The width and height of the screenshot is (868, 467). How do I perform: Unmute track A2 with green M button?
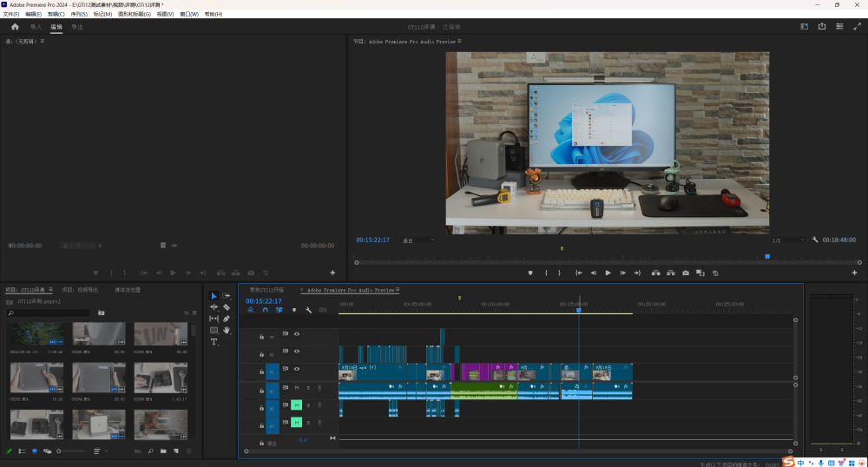[296, 405]
